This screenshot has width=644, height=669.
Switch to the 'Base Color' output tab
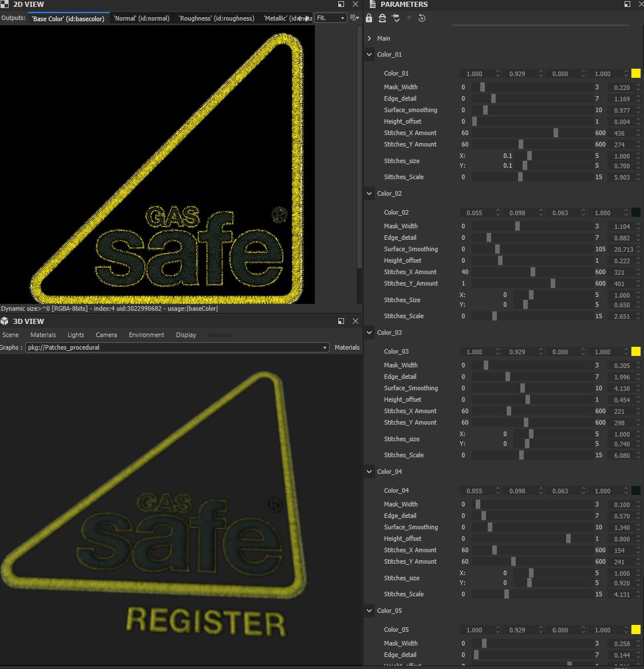tap(68, 18)
